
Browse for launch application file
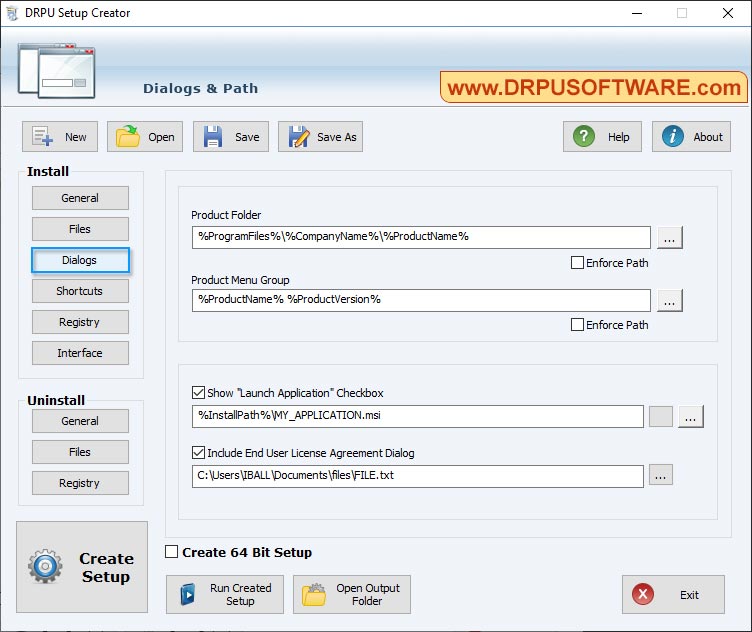(691, 416)
